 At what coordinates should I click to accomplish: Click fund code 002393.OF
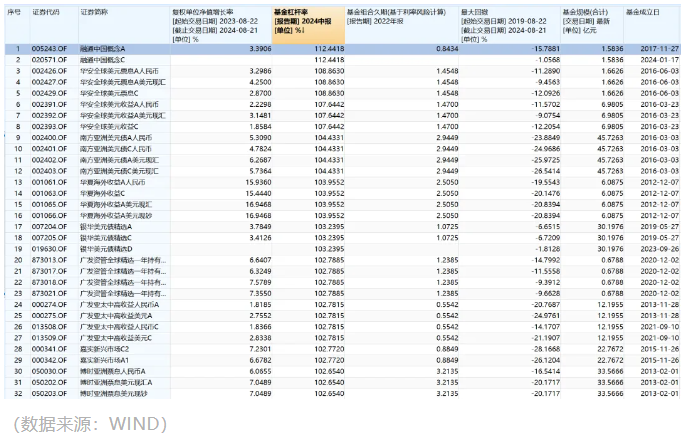point(49,126)
